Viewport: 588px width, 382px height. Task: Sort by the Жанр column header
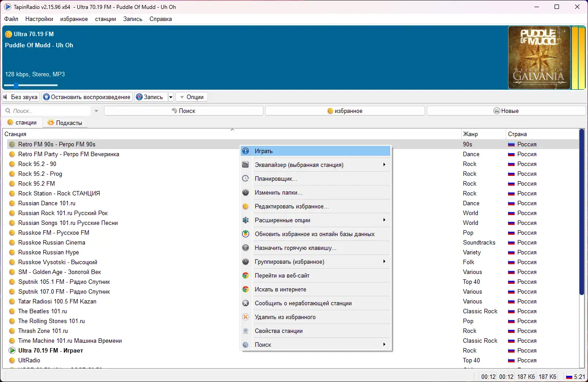tap(484, 134)
